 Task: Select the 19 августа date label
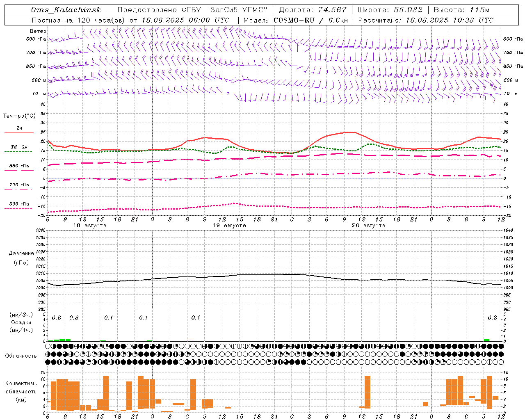[x=229, y=226]
